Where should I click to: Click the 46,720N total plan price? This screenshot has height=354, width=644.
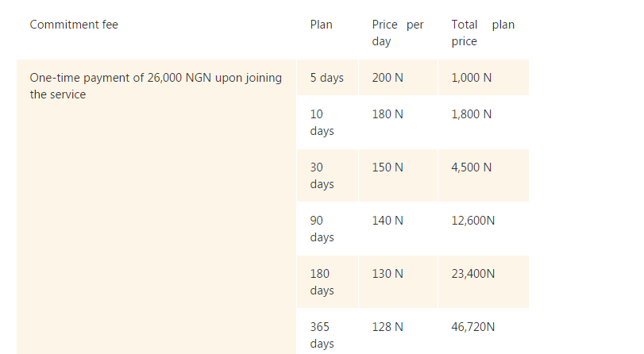pyautogui.click(x=472, y=326)
